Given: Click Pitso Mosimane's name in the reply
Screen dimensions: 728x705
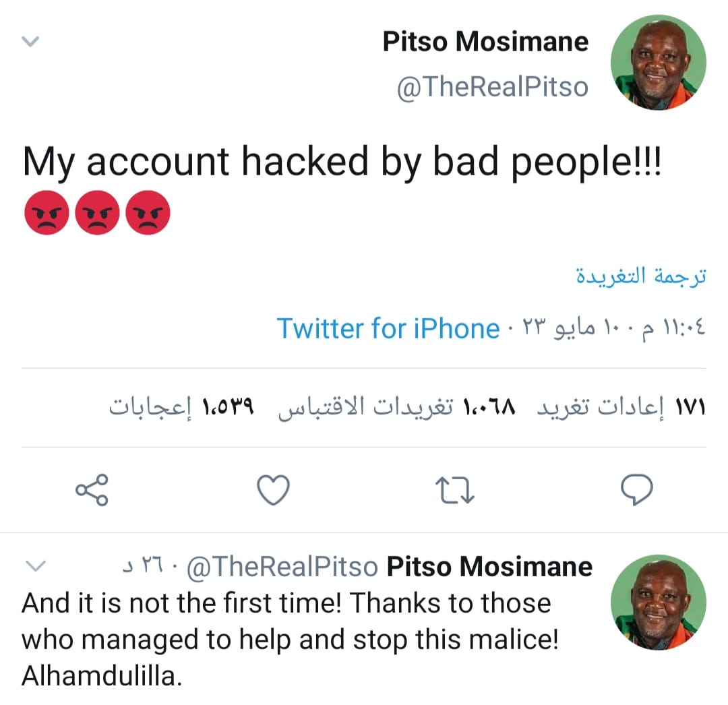Looking at the screenshot, I should [489, 567].
